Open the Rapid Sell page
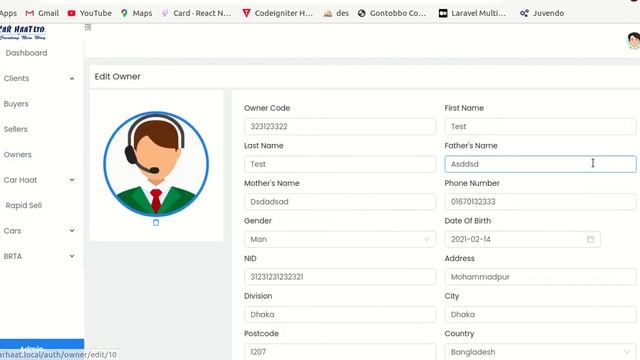This screenshot has height=360, width=640. 24,205
